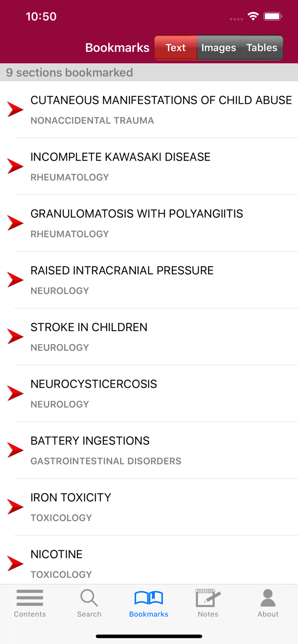Expand the RAISED INTRACRANIAL PRESSURE bookmark arrow

coord(15,279)
